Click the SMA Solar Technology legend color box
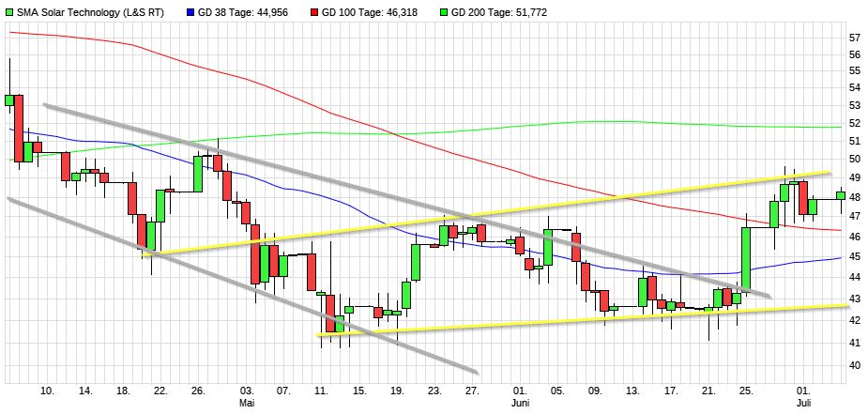The width and height of the screenshot is (868, 414). click(9, 12)
